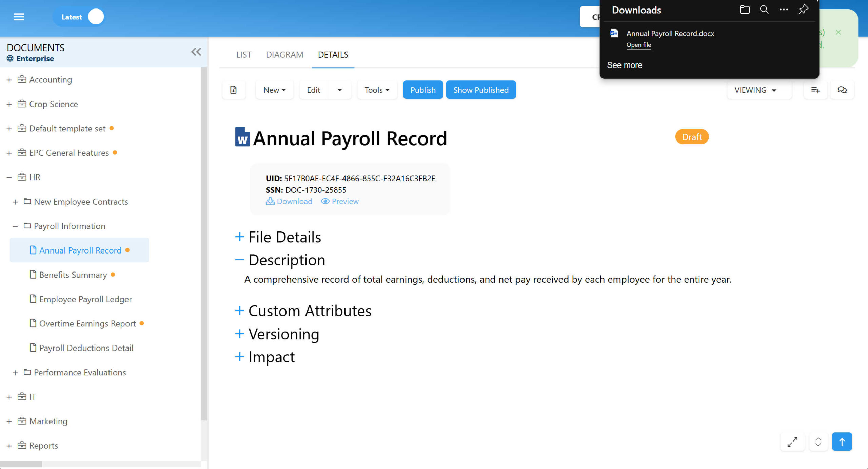Open the hamburger menu

click(19, 17)
